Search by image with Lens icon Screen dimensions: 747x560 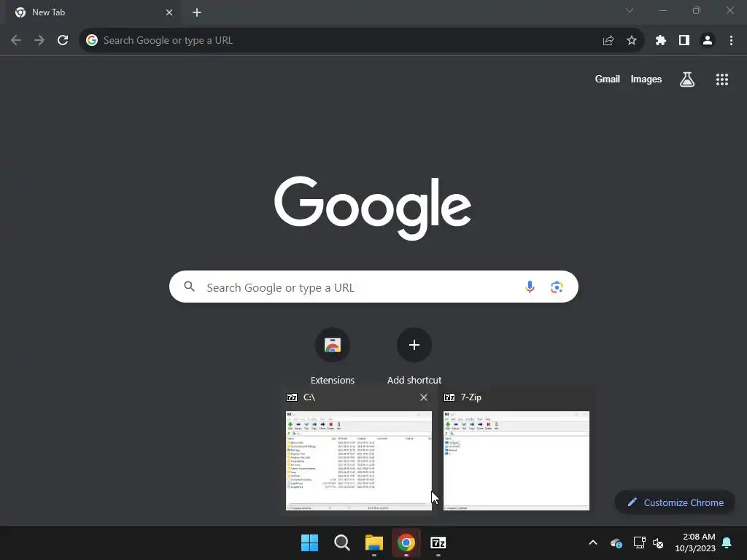[x=557, y=287]
